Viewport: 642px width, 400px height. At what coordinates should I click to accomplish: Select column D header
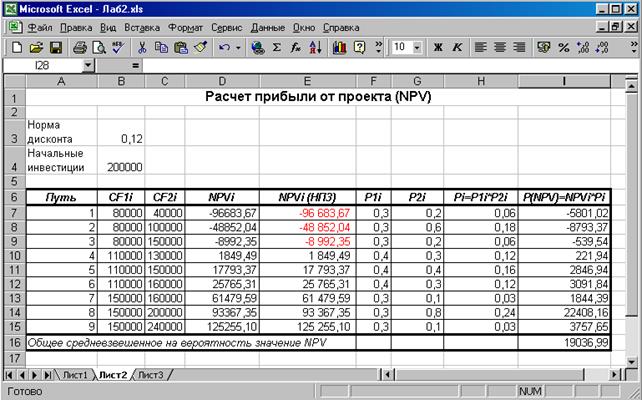(222, 81)
